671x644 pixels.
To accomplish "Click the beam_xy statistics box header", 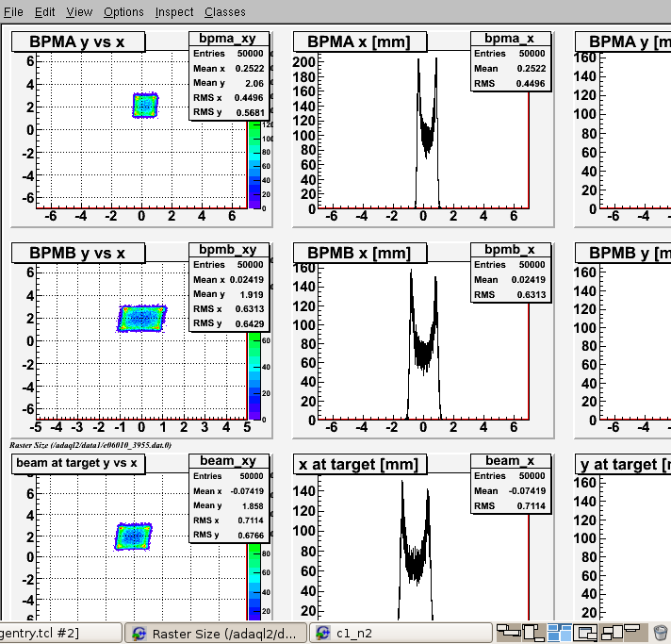I will tap(229, 461).
